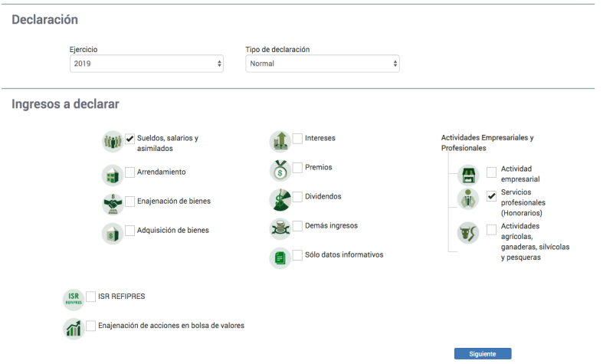The image size is (613, 364).
Task: Tick the Adquisición de bienes checkbox
Action: click(x=129, y=231)
